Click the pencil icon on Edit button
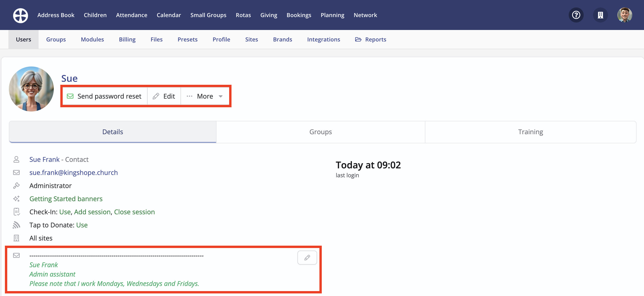The image size is (644, 296). tap(156, 96)
